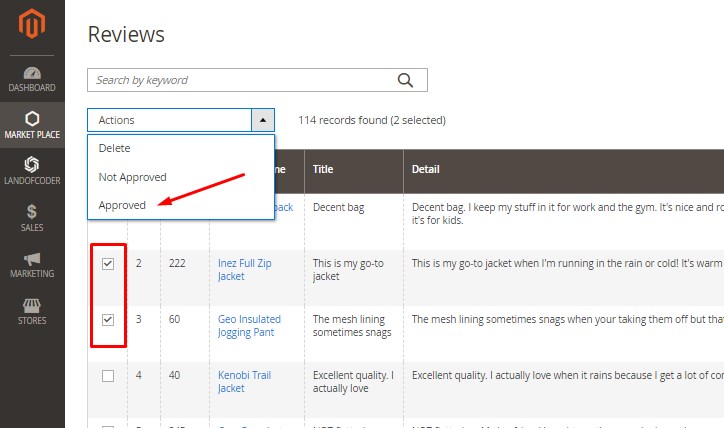Select Not Approved from Actions menu
Viewport: 724px width, 428px height.
(132, 177)
